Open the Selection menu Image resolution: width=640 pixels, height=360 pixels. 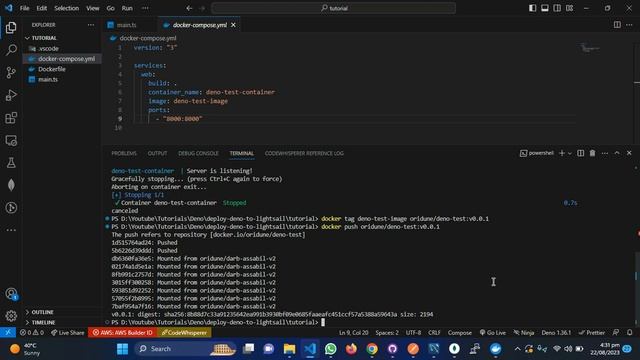point(67,8)
